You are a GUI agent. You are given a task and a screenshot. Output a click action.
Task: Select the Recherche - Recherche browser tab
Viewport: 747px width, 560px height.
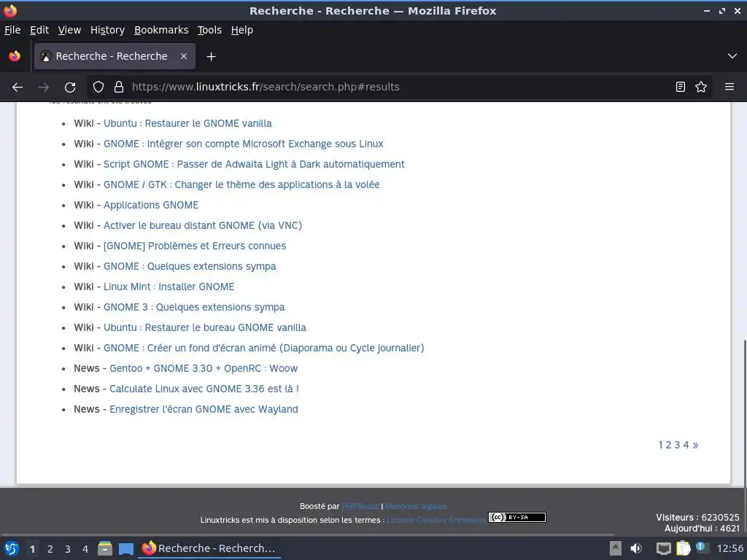coord(115,56)
